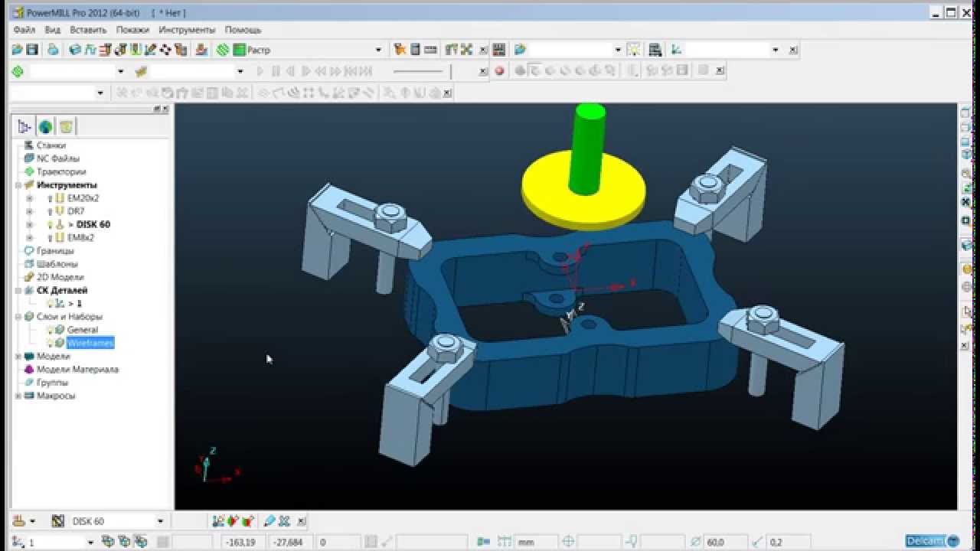Select the Станки tree item
Viewport: 980px width, 551px height.
click(51, 145)
